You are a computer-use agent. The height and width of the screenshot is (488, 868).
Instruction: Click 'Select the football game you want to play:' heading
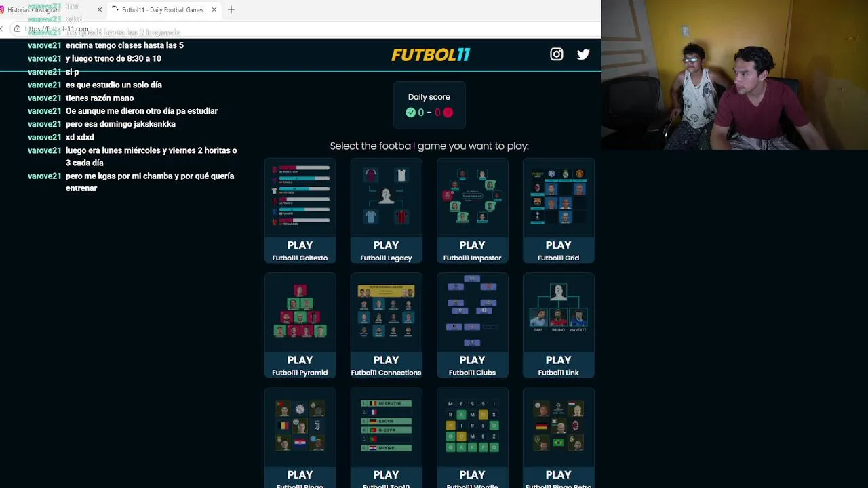click(x=429, y=146)
